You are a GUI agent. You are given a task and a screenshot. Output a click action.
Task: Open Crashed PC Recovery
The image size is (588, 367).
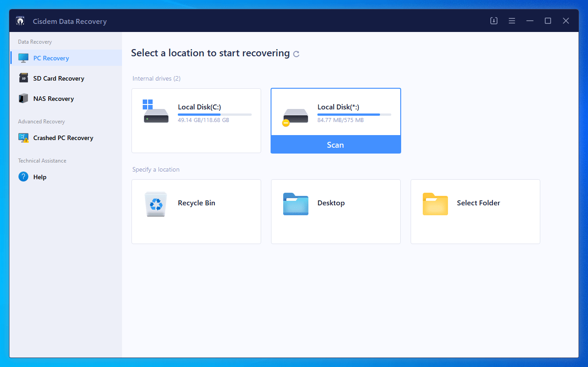(x=63, y=138)
